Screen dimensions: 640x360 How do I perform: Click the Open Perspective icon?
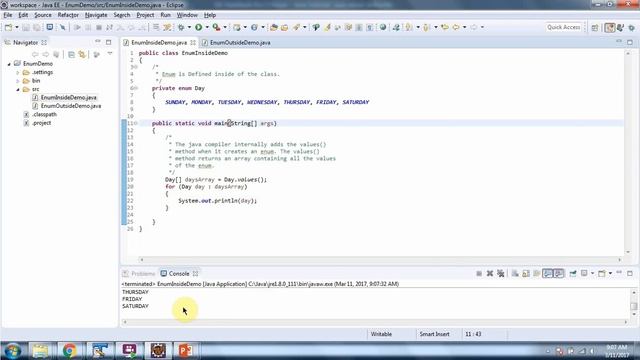595,27
